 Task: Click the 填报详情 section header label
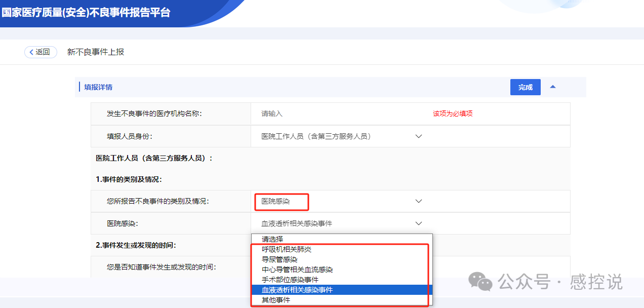pyautogui.click(x=100, y=87)
